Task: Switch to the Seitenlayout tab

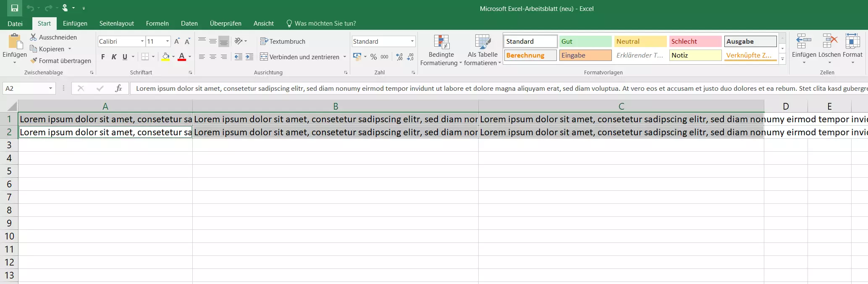Action: click(117, 24)
